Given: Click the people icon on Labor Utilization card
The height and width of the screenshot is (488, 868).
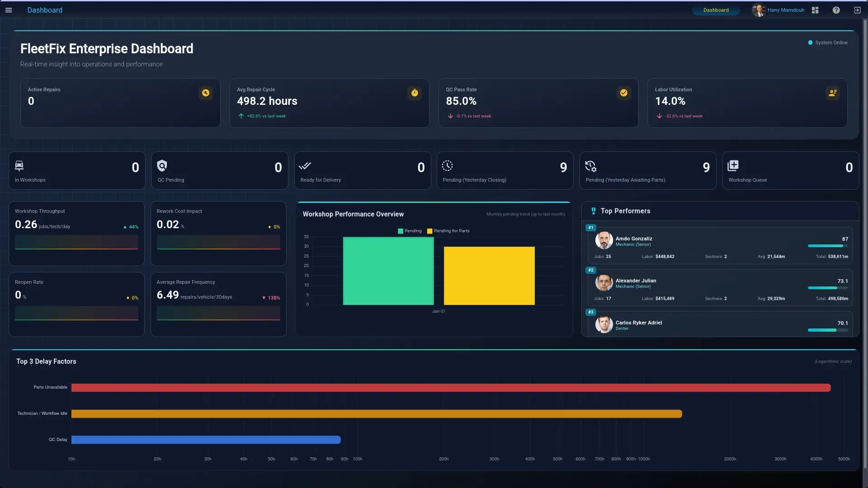Looking at the screenshot, I should click(x=833, y=93).
